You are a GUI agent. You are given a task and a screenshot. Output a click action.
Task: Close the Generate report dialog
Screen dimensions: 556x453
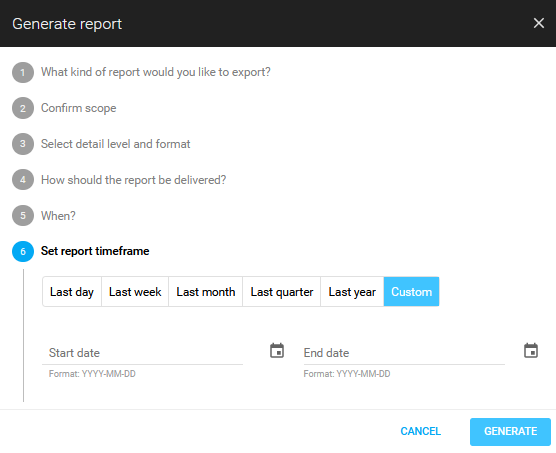[539, 23]
